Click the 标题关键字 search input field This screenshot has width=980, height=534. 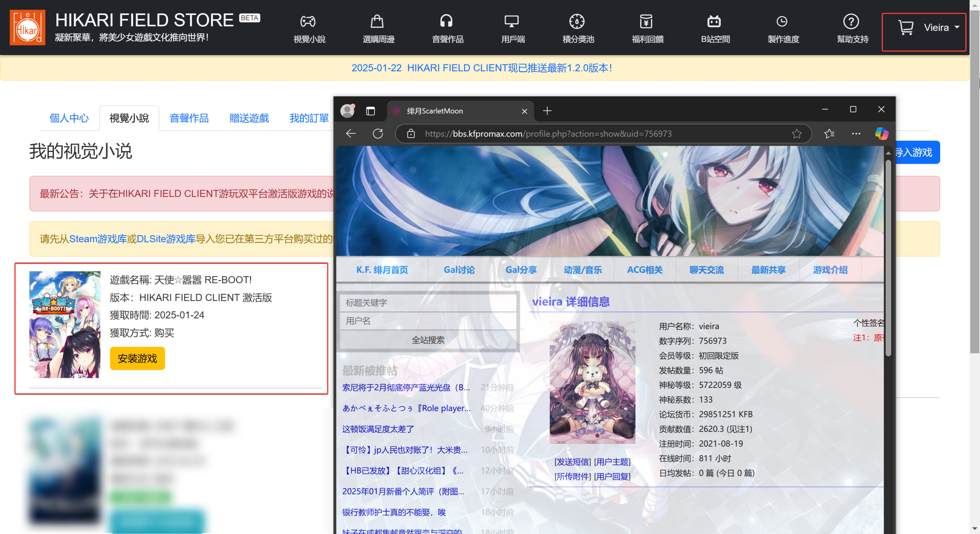coord(428,303)
